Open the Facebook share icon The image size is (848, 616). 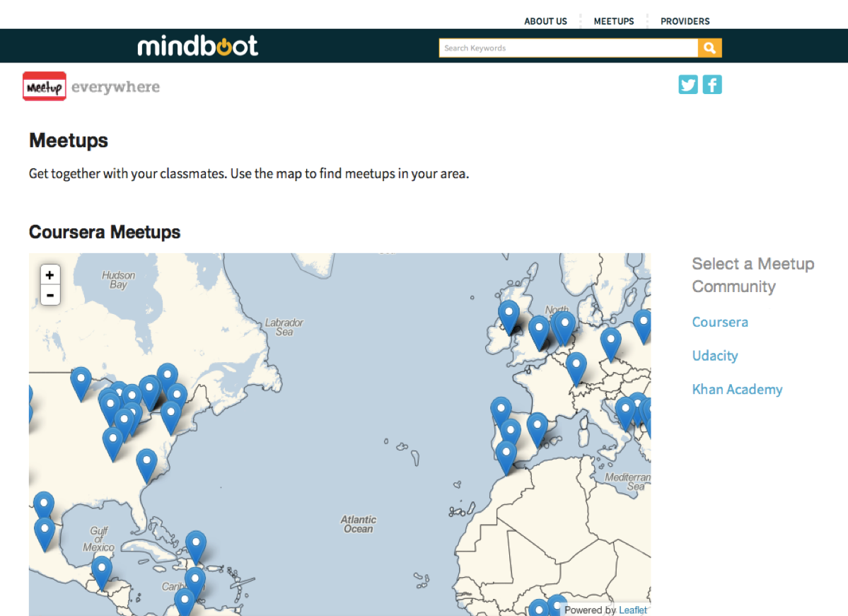[x=712, y=85]
